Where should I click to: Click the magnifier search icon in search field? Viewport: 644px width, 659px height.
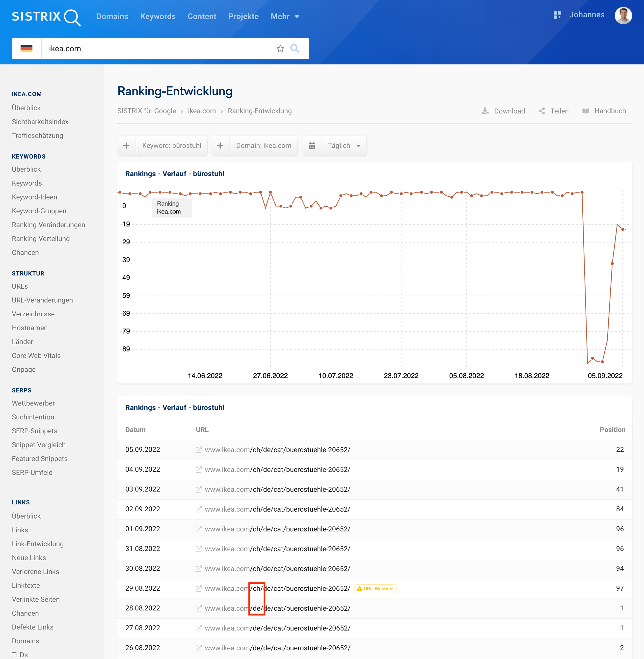point(295,49)
